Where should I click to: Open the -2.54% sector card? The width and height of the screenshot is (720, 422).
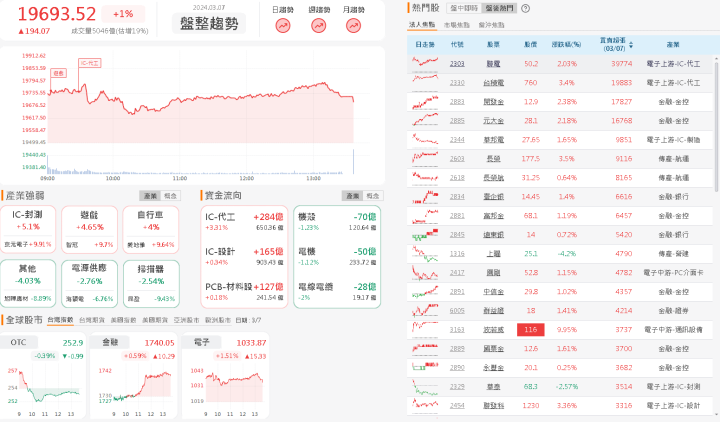point(151,283)
